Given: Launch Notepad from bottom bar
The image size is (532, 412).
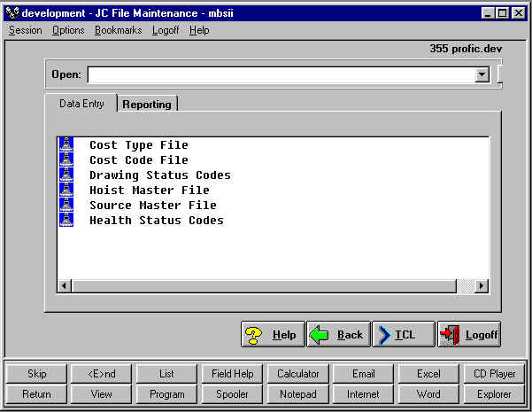Looking at the screenshot, I should (x=298, y=394).
